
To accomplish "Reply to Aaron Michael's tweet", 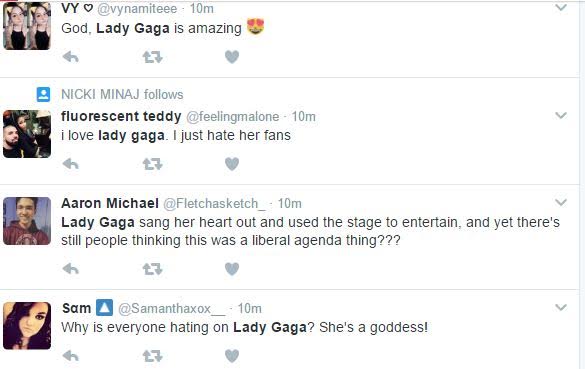I will (x=71, y=269).
